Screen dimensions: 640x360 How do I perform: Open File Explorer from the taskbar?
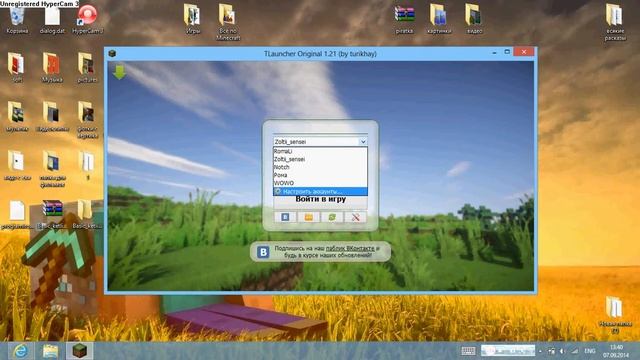tap(51, 351)
